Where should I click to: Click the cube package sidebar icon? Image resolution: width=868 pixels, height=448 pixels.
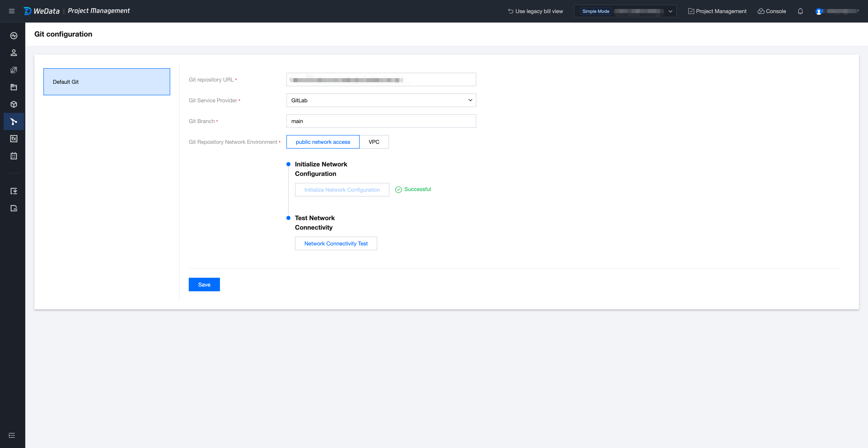coord(14,104)
